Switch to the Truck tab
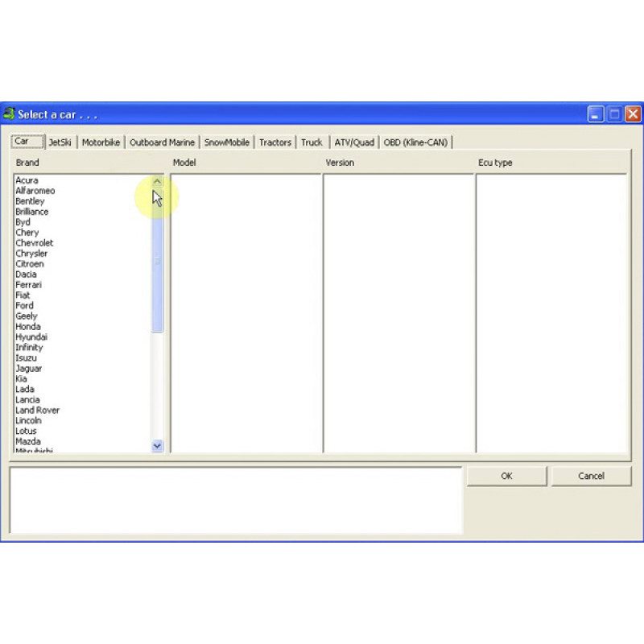 (x=312, y=141)
